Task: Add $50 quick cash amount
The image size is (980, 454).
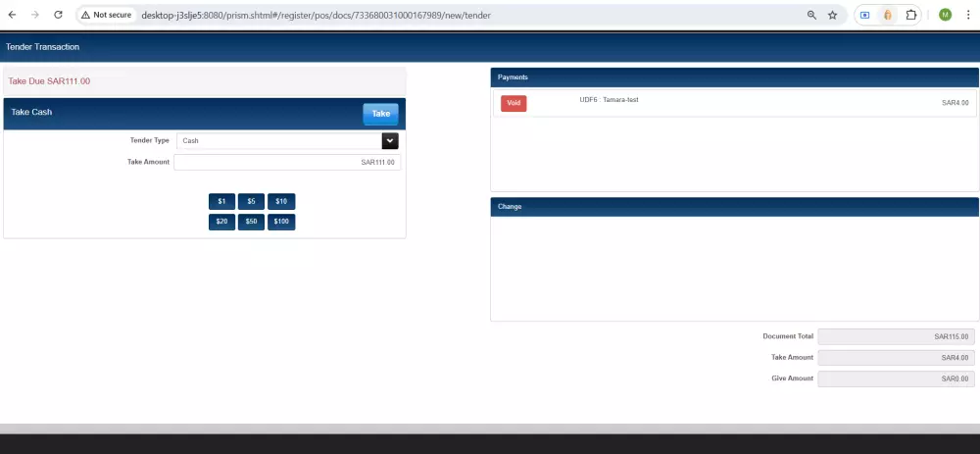Action: click(x=251, y=222)
